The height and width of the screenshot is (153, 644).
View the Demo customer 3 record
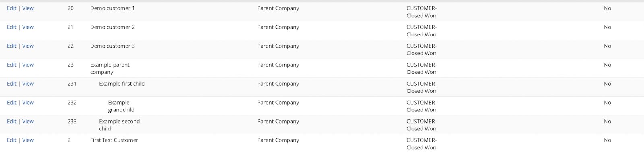(28, 46)
